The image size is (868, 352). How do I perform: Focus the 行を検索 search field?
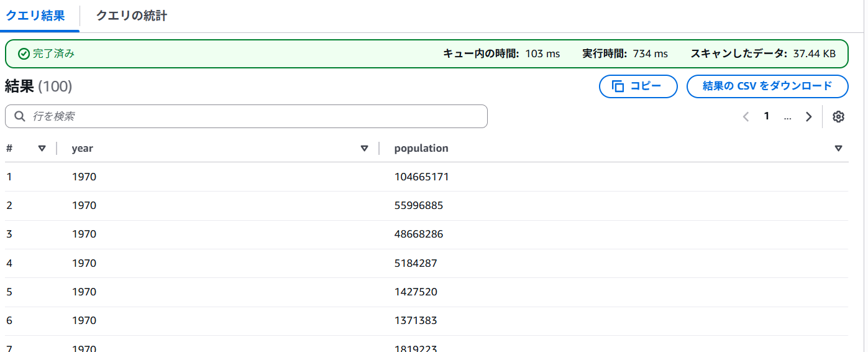(x=246, y=116)
